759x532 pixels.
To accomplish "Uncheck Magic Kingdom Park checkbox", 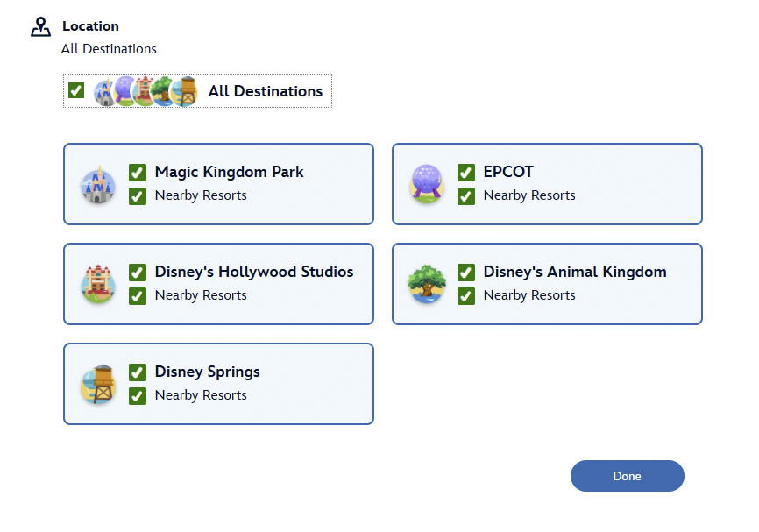I will [137, 173].
